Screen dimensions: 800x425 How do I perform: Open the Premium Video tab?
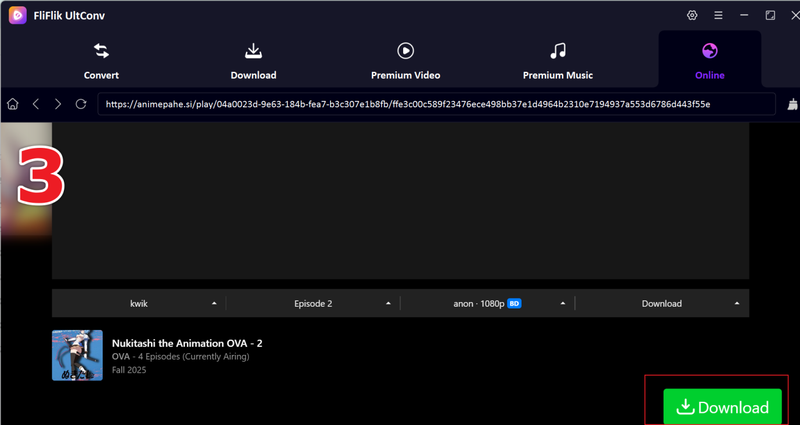point(406,61)
